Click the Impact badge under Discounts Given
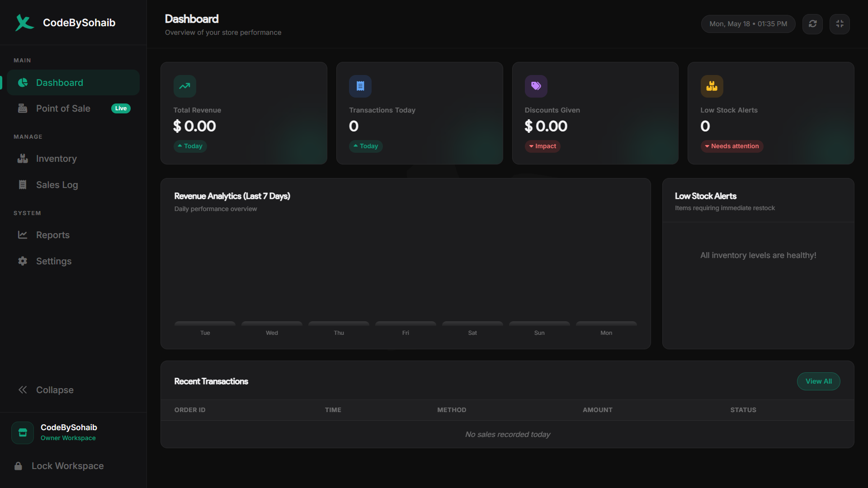This screenshot has height=488, width=868. [x=542, y=146]
